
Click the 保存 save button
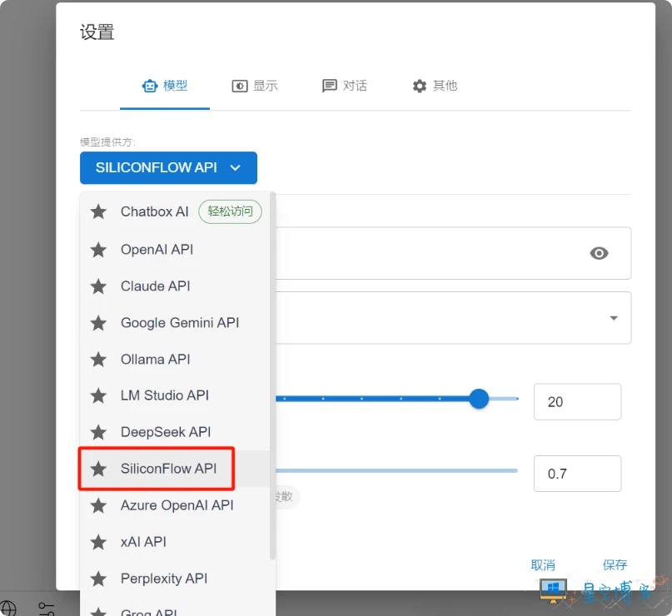click(x=615, y=565)
